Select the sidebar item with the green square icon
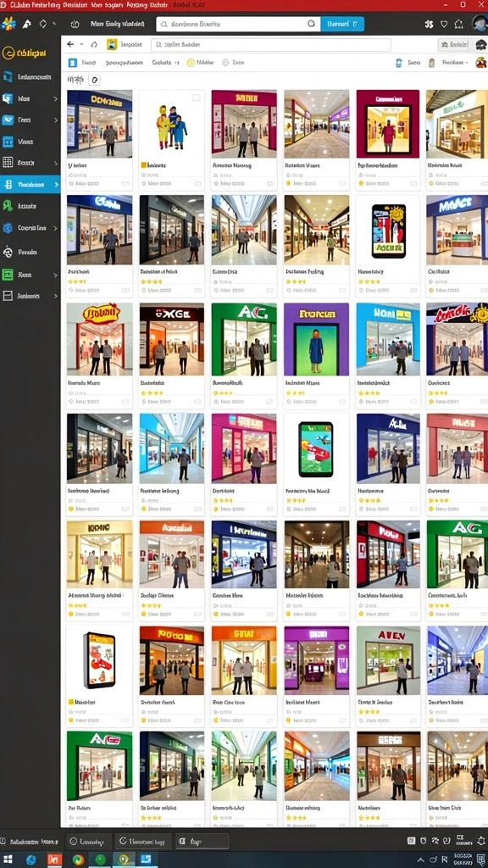Viewport: 488px width, 868px height. [30, 275]
